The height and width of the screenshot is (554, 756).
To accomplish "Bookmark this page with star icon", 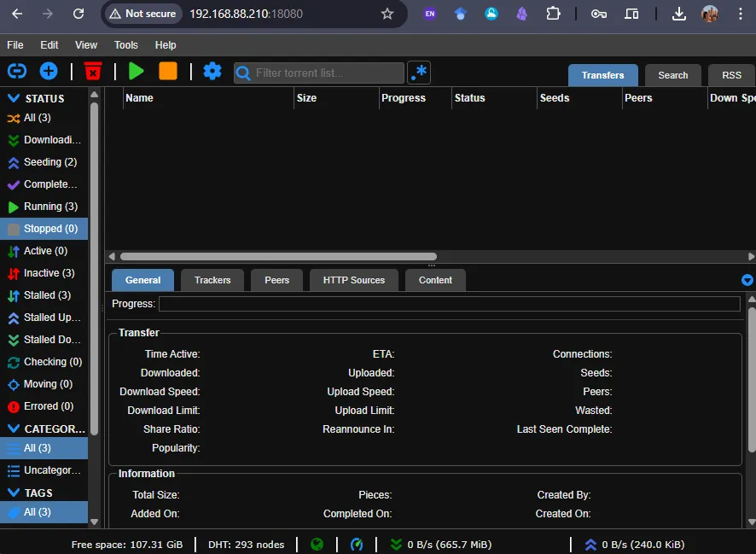I will pyautogui.click(x=387, y=14).
